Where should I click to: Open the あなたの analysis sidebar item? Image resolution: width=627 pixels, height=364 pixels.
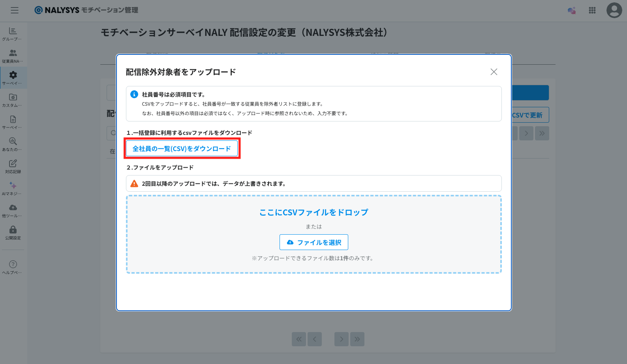point(13,144)
